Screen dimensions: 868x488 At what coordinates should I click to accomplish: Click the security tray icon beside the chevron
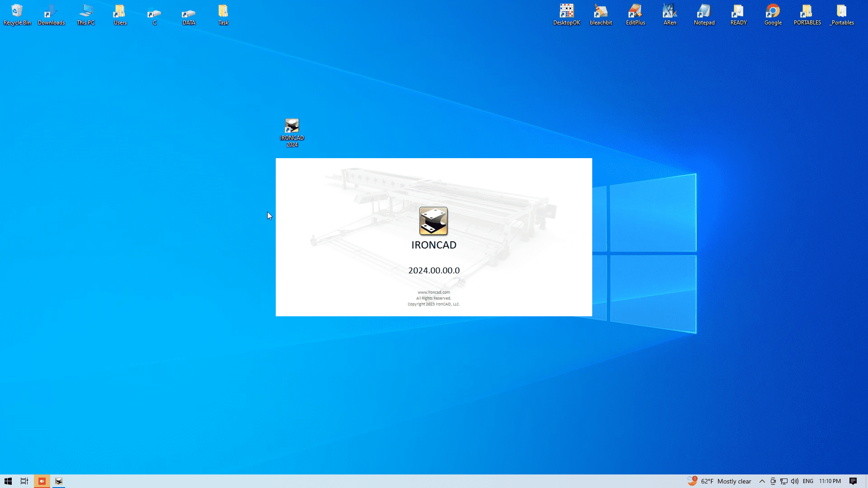tap(773, 481)
